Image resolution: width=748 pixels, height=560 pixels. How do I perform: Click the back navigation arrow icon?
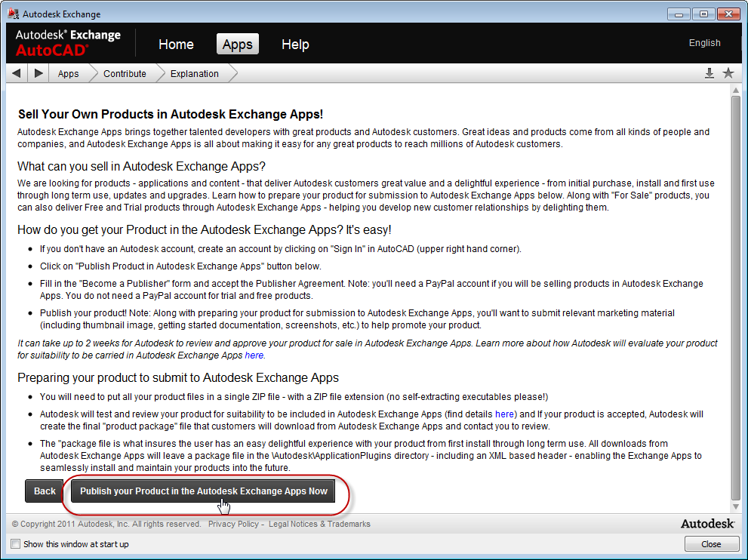(x=17, y=73)
